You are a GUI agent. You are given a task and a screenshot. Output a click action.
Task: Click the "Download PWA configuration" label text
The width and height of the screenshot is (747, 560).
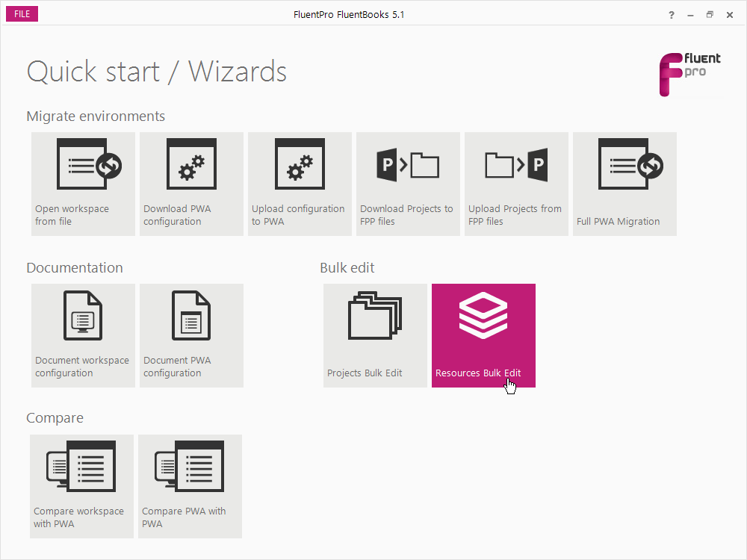coord(177,215)
